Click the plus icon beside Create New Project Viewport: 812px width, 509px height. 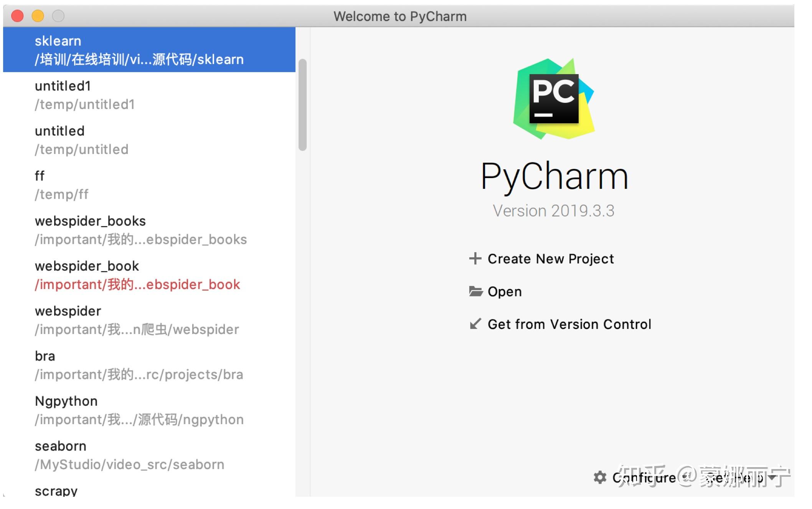[476, 258]
